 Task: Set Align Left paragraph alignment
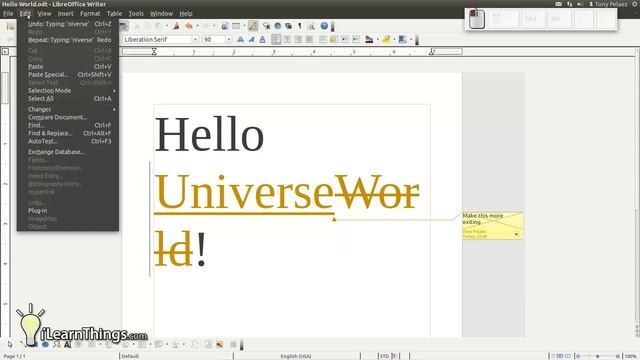coord(276,40)
